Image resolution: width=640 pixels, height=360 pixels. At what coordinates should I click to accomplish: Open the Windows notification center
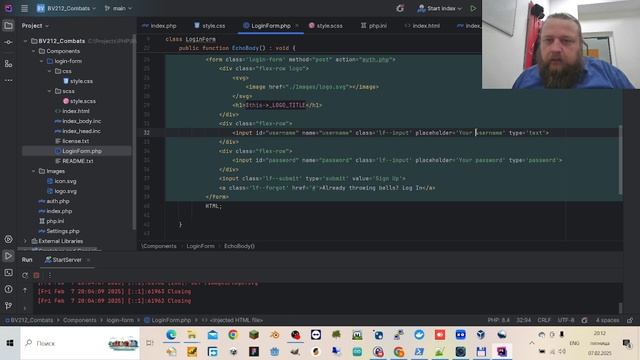[x=627, y=344]
